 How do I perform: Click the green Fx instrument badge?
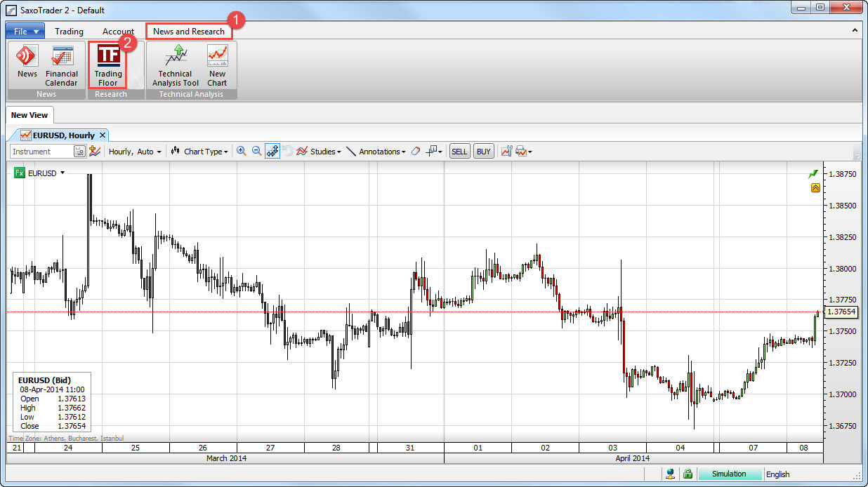(20, 173)
